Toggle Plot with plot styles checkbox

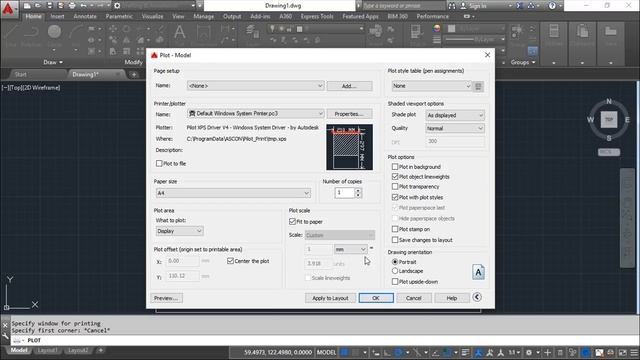click(x=395, y=197)
